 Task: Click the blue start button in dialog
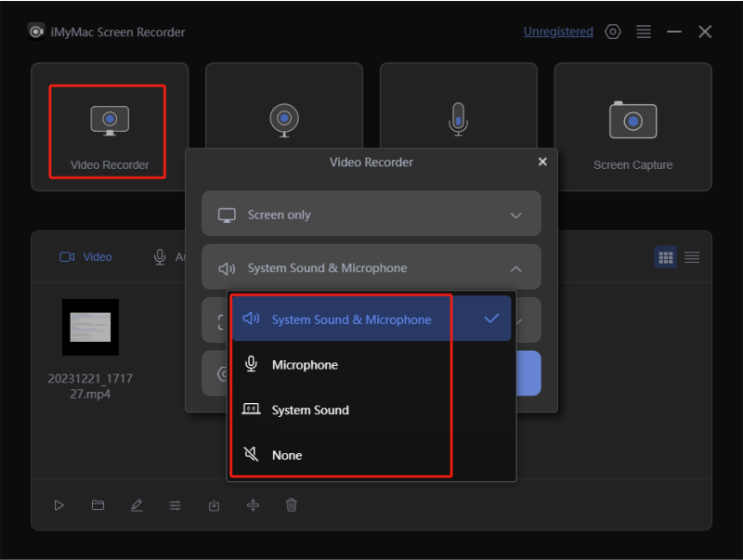pyautogui.click(x=528, y=372)
